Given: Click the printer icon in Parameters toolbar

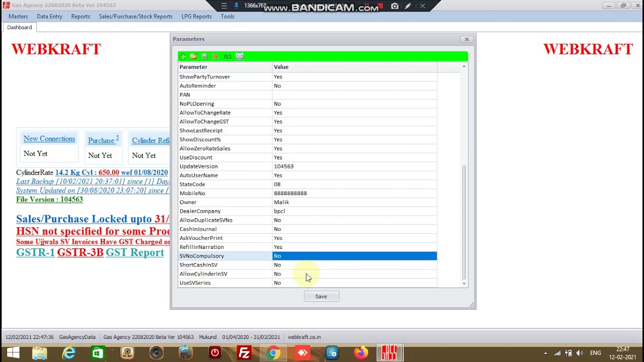Looking at the screenshot, I should 239,56.
